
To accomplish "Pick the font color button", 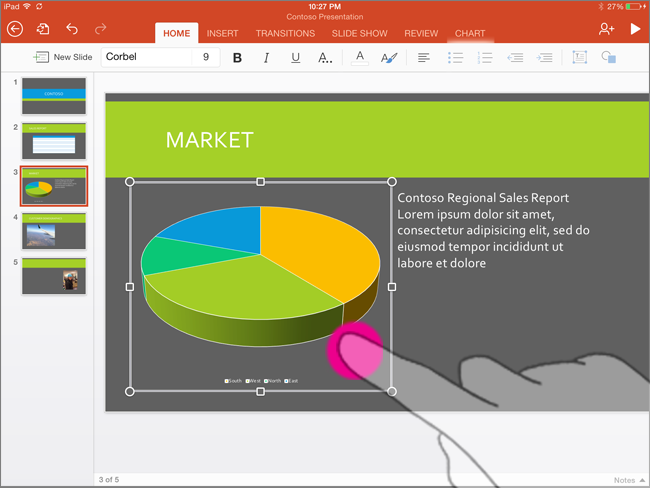I will click(360, 58).
